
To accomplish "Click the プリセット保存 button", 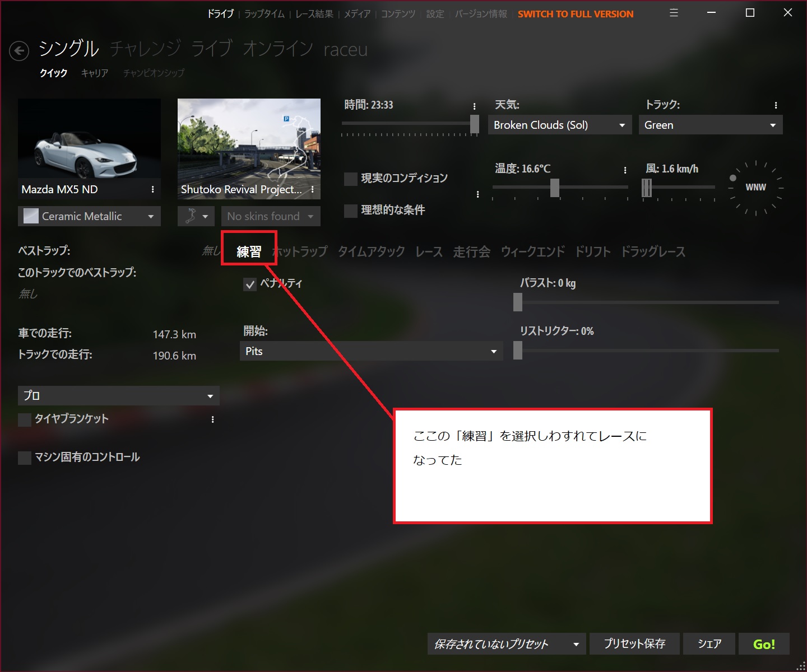I will tap(634, 644).
